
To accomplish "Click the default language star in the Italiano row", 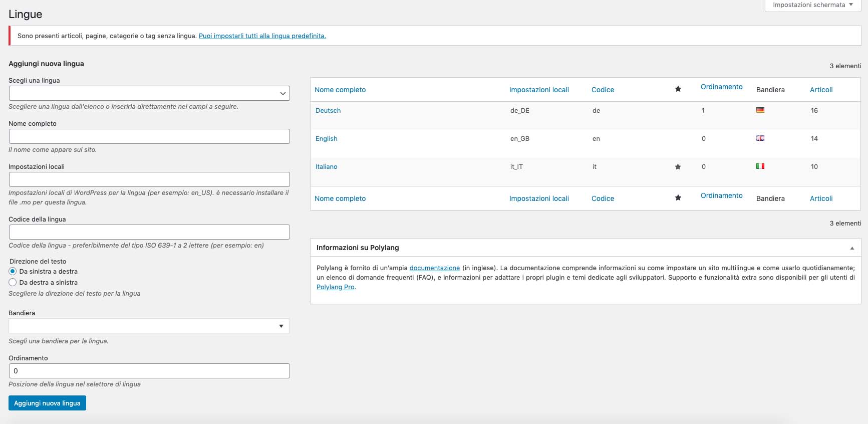I will coord(678,167).
